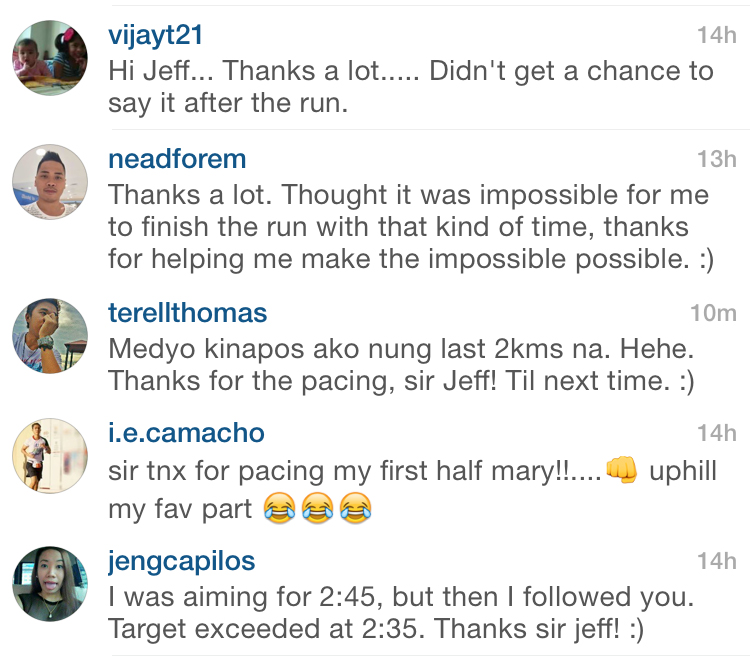Screen dimensions: 750x668
Task: Select vijayt21's 'Hi Jeff' comment text
Action: (410, 87)
